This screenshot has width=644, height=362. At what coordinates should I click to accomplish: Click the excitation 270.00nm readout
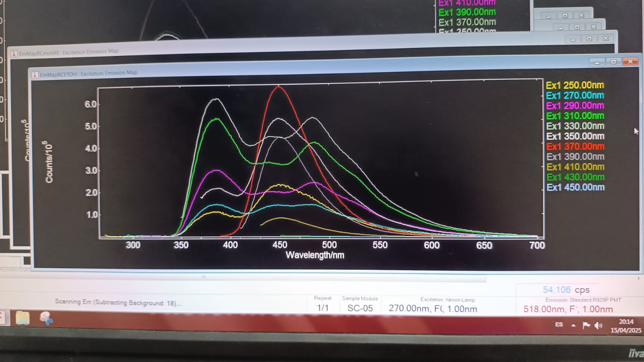click(x=433, y=308)
